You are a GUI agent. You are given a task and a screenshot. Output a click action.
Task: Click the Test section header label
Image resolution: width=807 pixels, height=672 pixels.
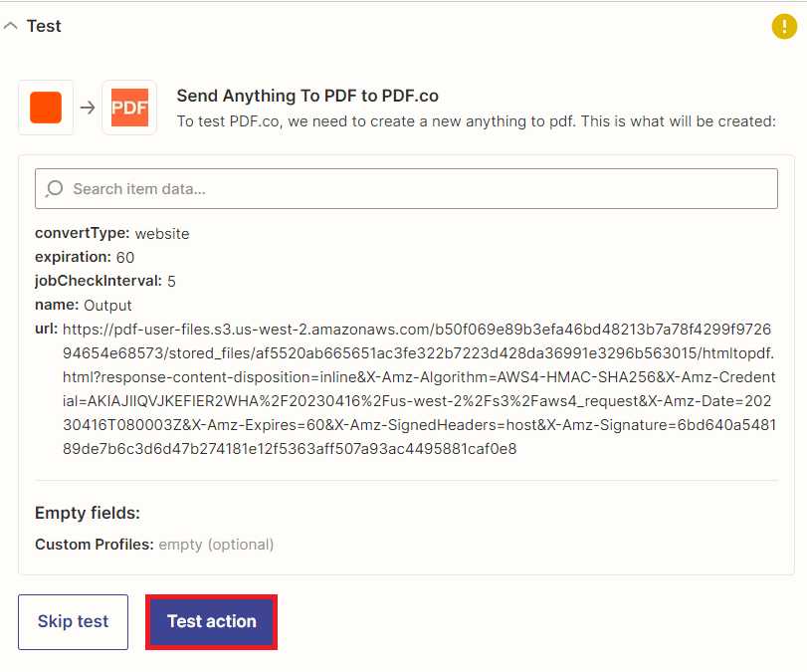44,27
